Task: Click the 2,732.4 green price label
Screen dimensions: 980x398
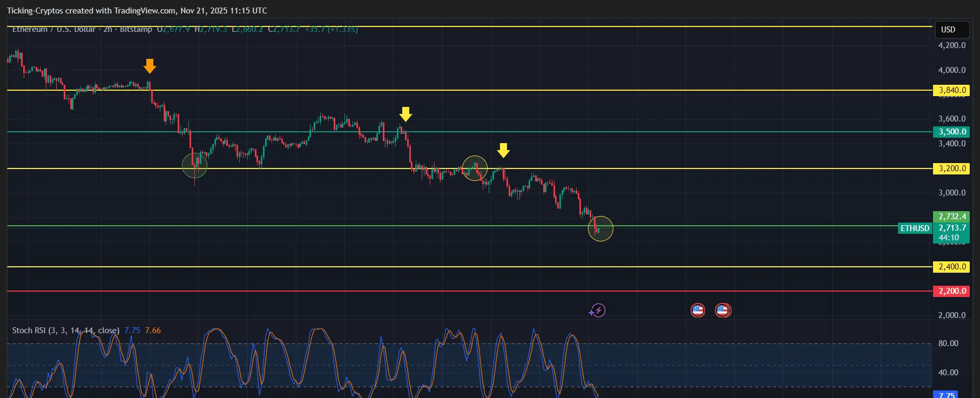Action: [x=951, y=217]
